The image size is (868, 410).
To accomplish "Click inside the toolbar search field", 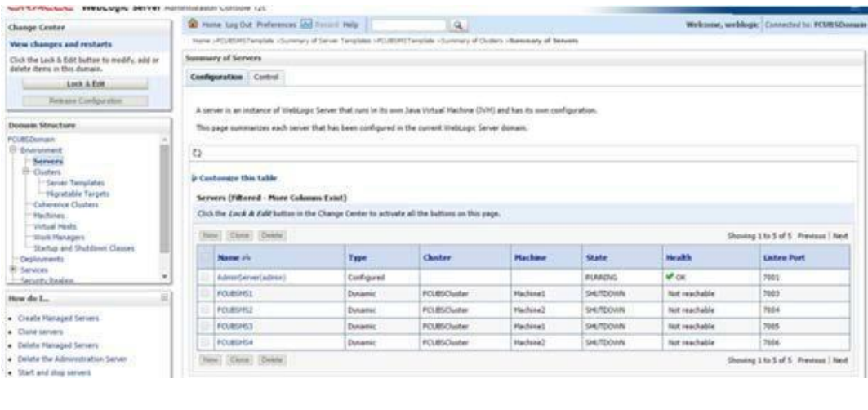I will coord(408,25).
